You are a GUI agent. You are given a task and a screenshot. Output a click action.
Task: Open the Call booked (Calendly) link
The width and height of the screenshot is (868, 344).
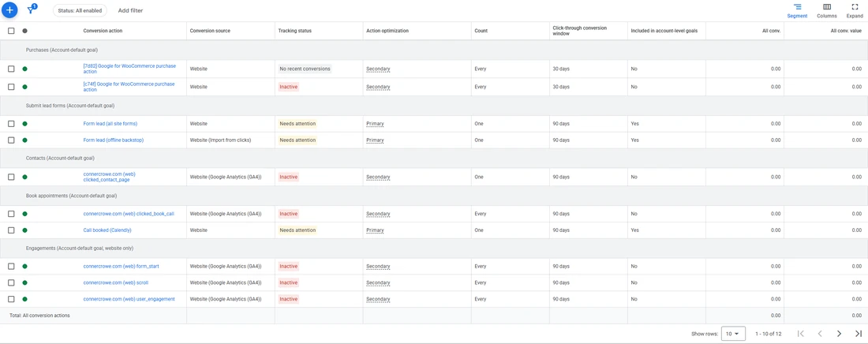tap(107, 230)
